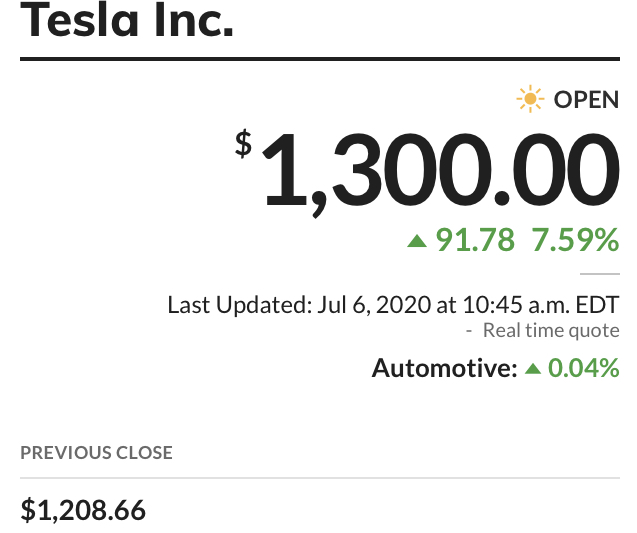Image resolution: width=637 pixels, height=533 pixels.
Task: Click the $1,208.66 previous close value
Action: 83,510
